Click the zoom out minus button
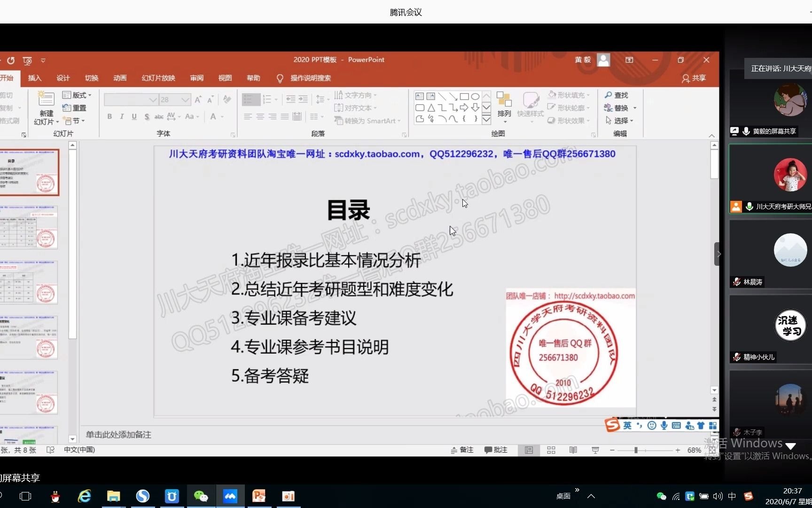 click(x=612, y=450)
